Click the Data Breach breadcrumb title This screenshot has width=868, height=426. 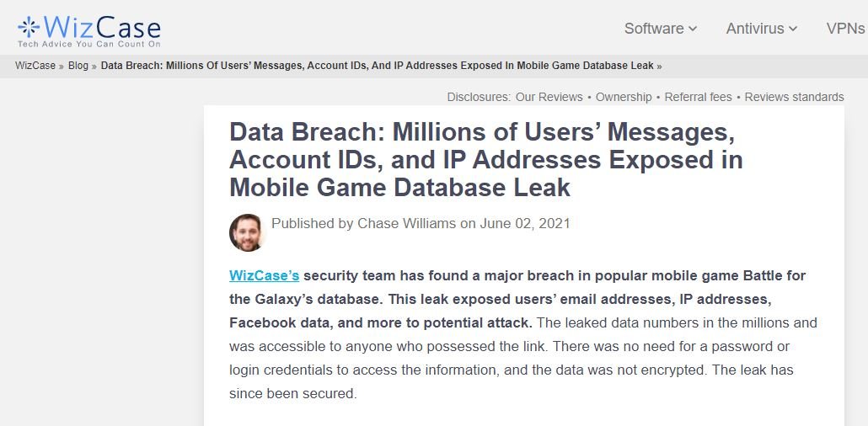(x=377, y=66)
